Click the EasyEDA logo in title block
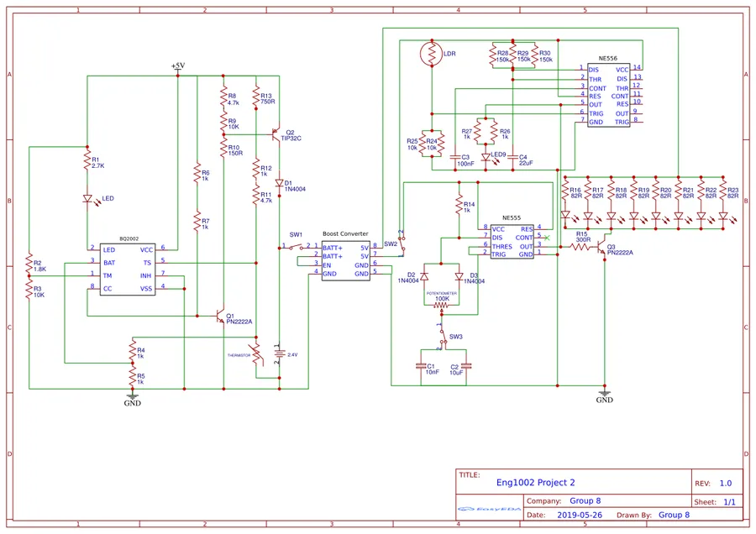756x534 pixels. click(489, 509)
